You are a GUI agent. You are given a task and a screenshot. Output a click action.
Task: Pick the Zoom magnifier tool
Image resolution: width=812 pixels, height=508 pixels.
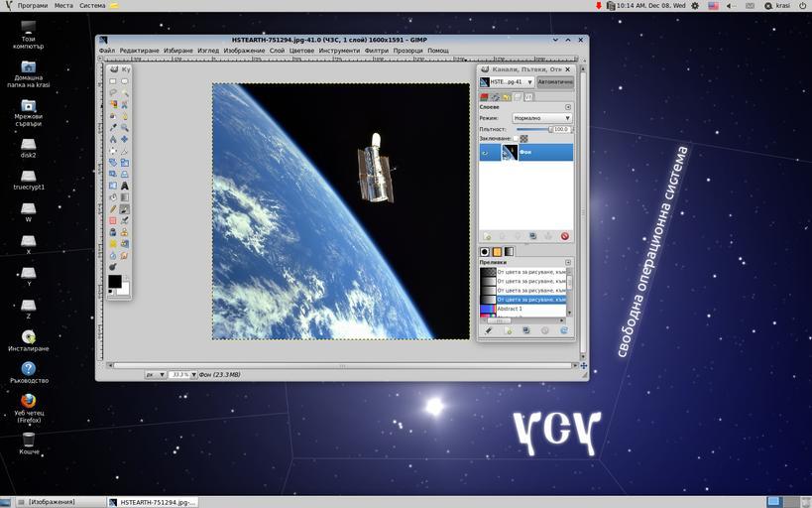tap(125, 127)
